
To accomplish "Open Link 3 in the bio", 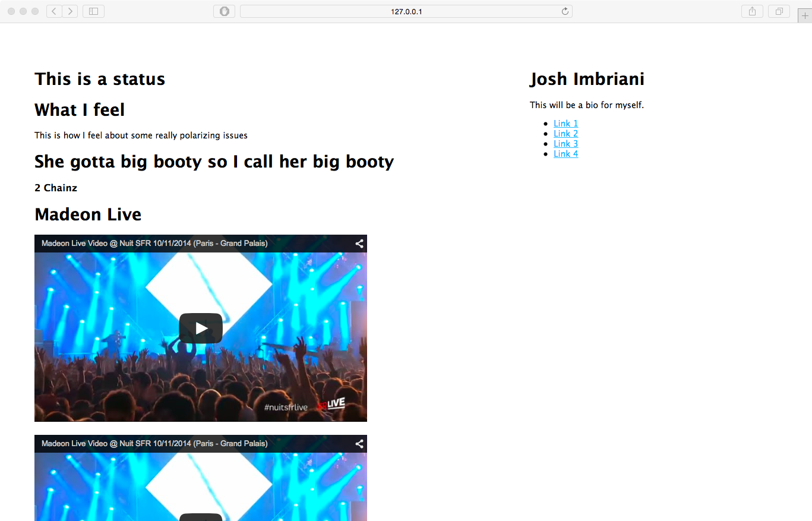I will click(565, 144).
